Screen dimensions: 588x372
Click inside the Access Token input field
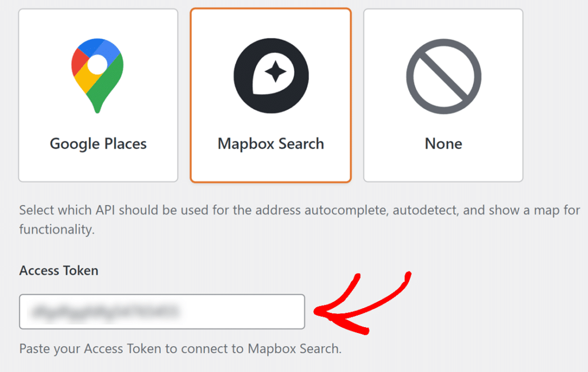click(x=162, y=311)
